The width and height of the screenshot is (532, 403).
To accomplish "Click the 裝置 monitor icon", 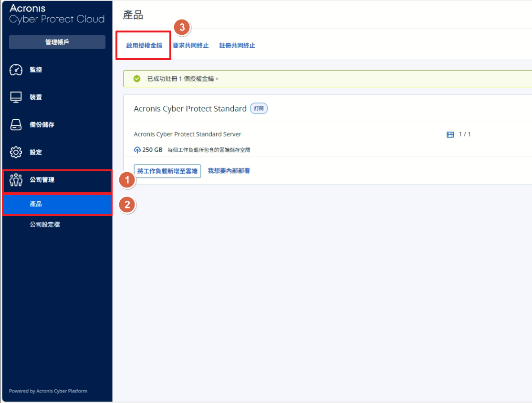I will [x=16, y=97].
